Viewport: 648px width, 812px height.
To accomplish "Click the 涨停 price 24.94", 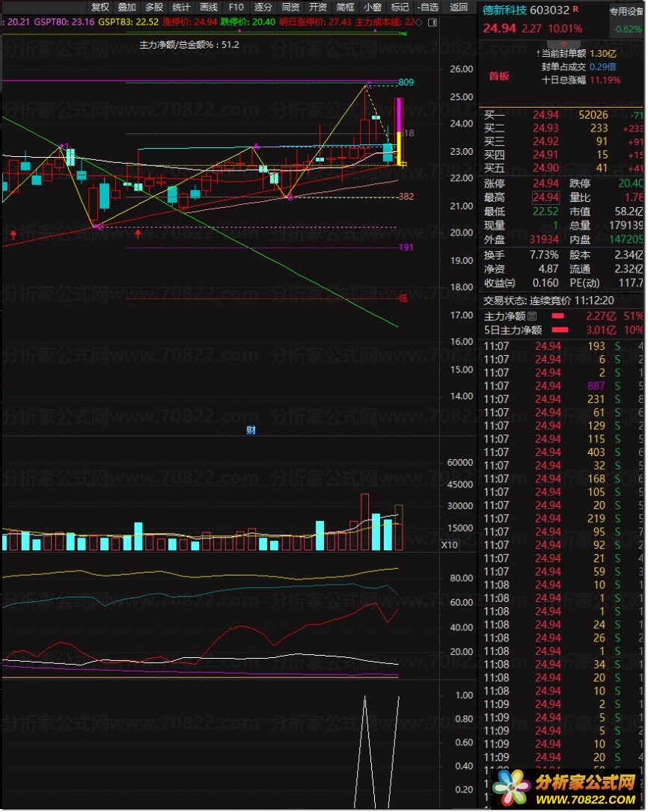I will point(546,183).
